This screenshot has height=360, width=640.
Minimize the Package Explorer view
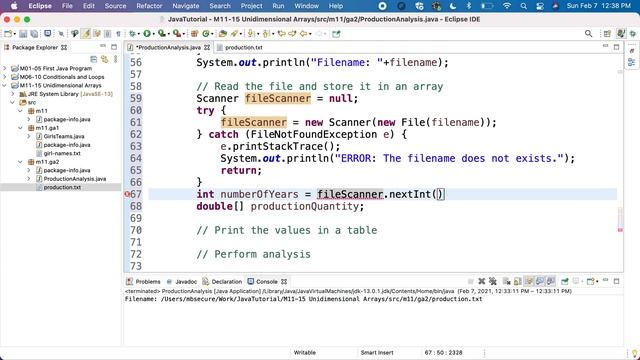tap(103, 47)
